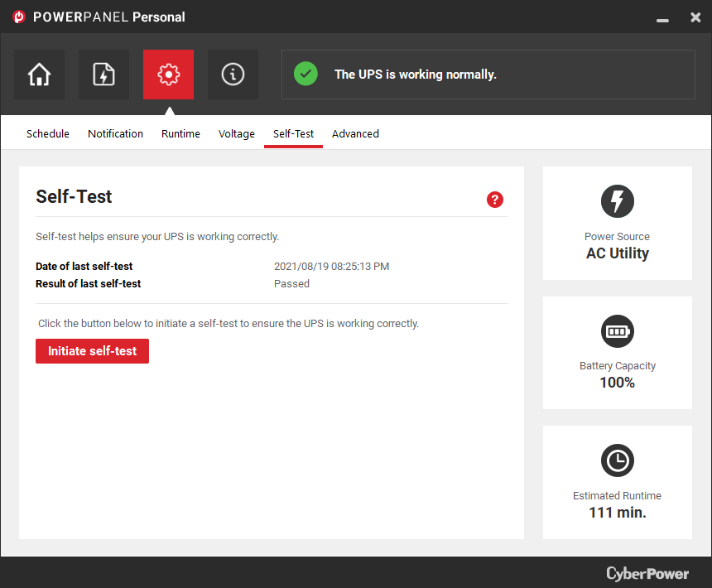Click the 'Self-Test' panel heading

tap(74, 196)
